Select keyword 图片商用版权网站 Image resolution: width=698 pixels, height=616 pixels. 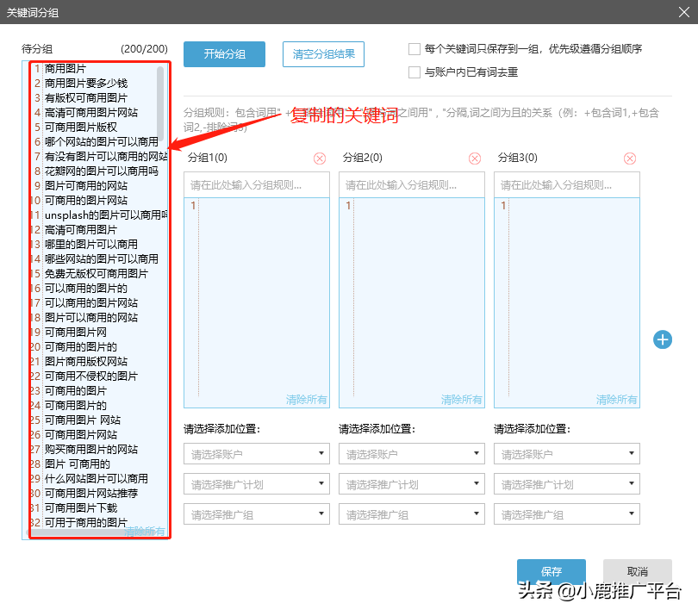tap(86, 361)
